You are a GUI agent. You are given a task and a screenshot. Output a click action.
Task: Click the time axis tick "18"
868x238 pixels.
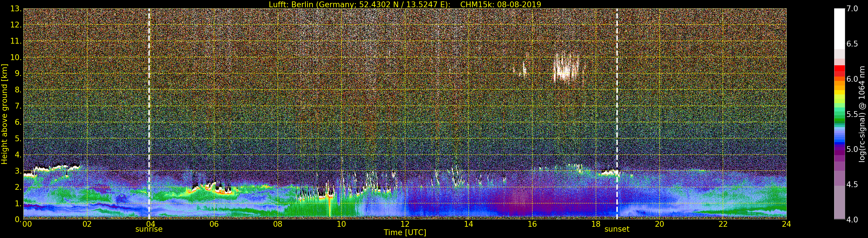click(596, 224)
